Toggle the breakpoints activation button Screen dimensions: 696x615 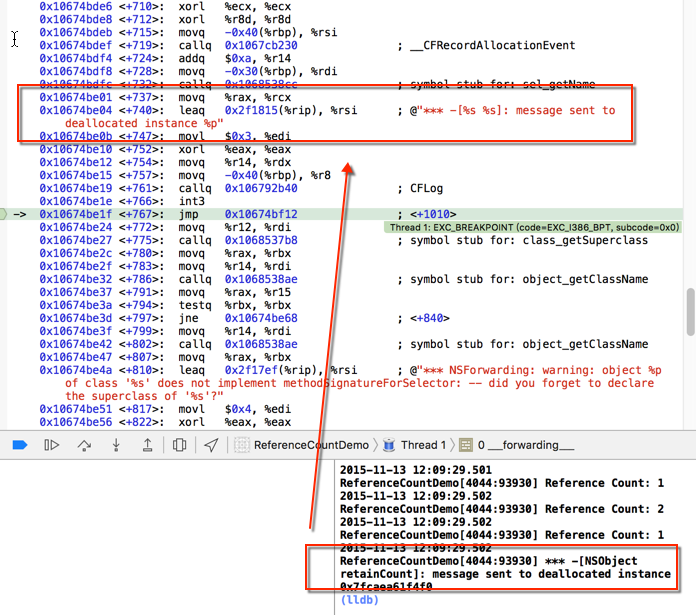19,445
